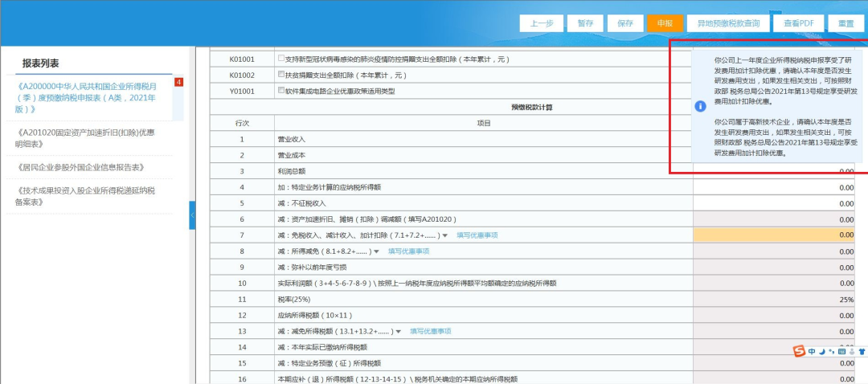This screenshot has height=384, width=868.
Task: Click the orange 申报 button
Action: 665,24
